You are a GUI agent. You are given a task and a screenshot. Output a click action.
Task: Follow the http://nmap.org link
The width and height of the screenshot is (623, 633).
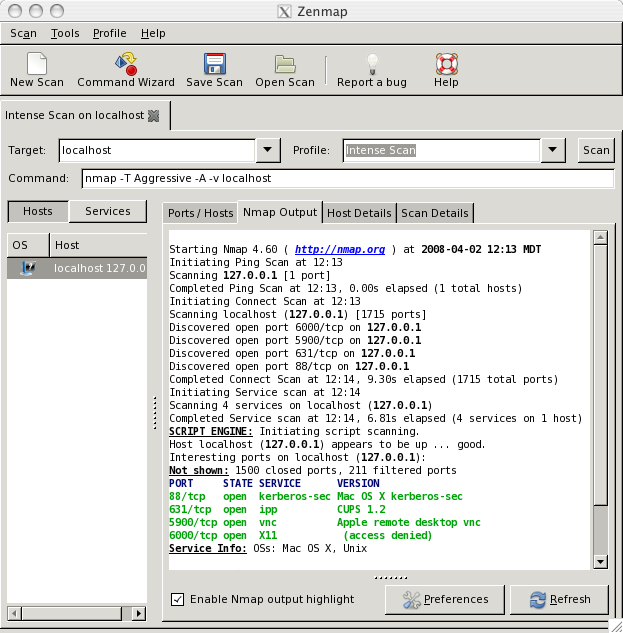(x=340, y=249)
